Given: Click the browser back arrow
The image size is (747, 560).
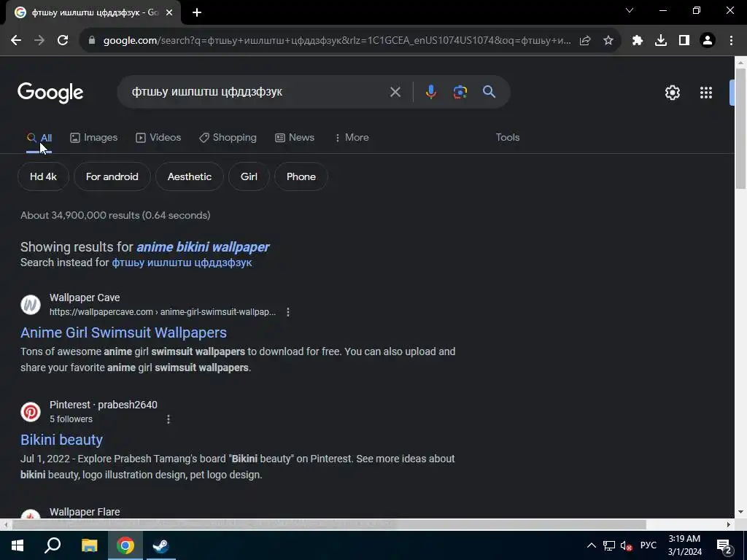Looking at the screenshot, I should click(x=16, y=41).
